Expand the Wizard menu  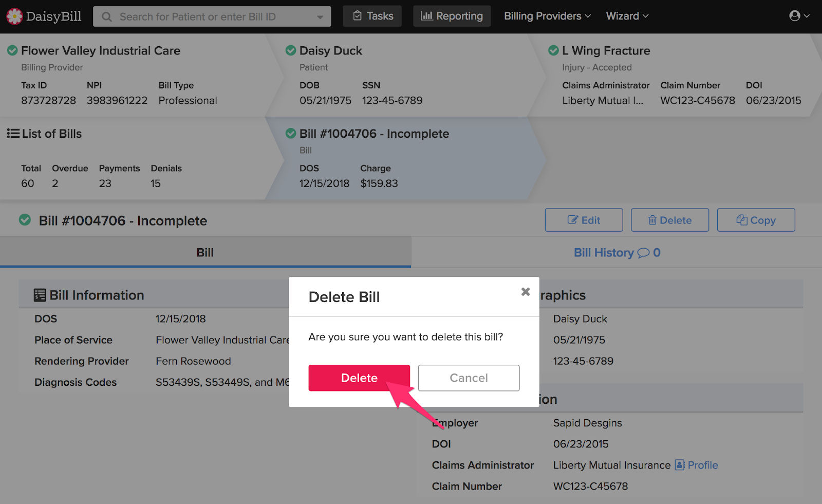pos(627,16)
